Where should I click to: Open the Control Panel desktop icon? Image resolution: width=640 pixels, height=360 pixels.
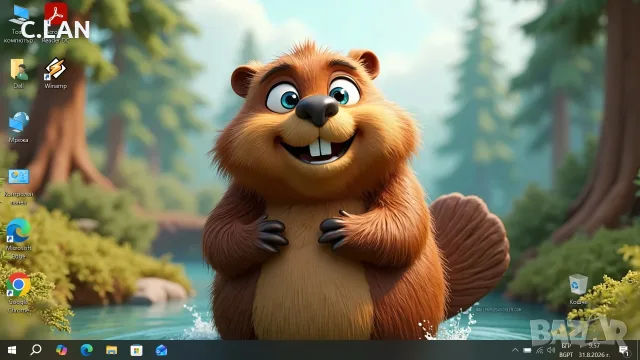(18, 186)
